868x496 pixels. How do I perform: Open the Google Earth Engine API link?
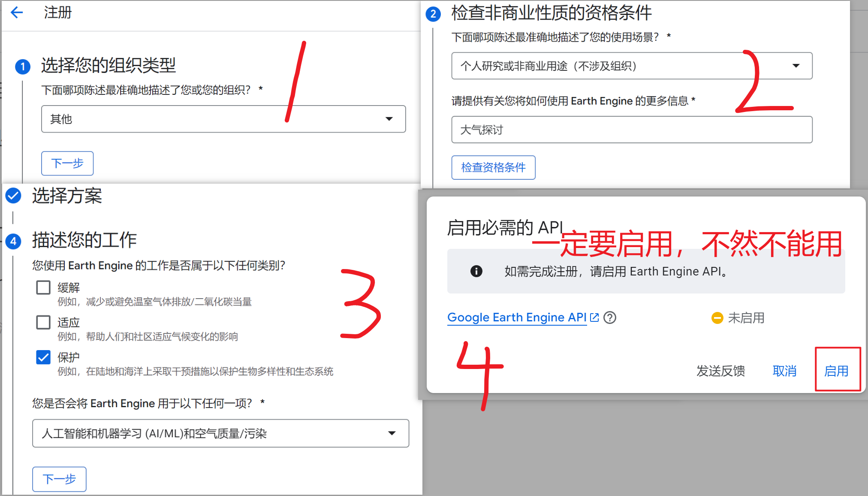tap(516, 318)
